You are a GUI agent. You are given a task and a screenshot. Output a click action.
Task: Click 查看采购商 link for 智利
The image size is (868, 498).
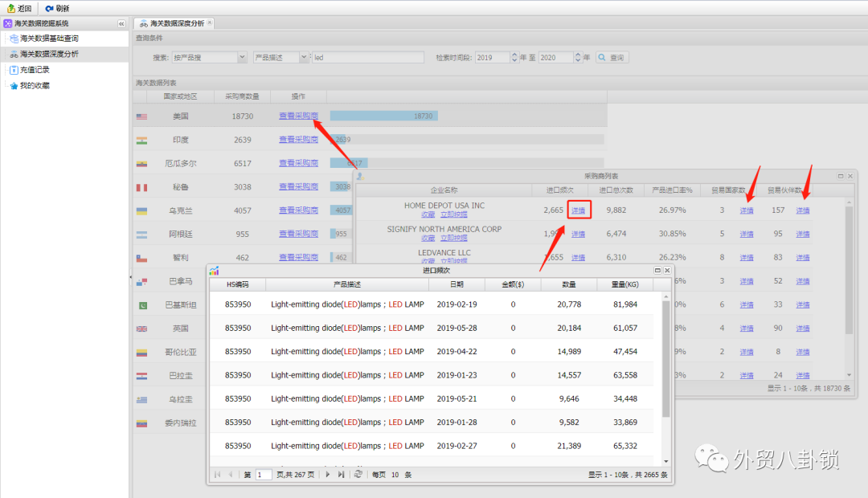point(298,257)
